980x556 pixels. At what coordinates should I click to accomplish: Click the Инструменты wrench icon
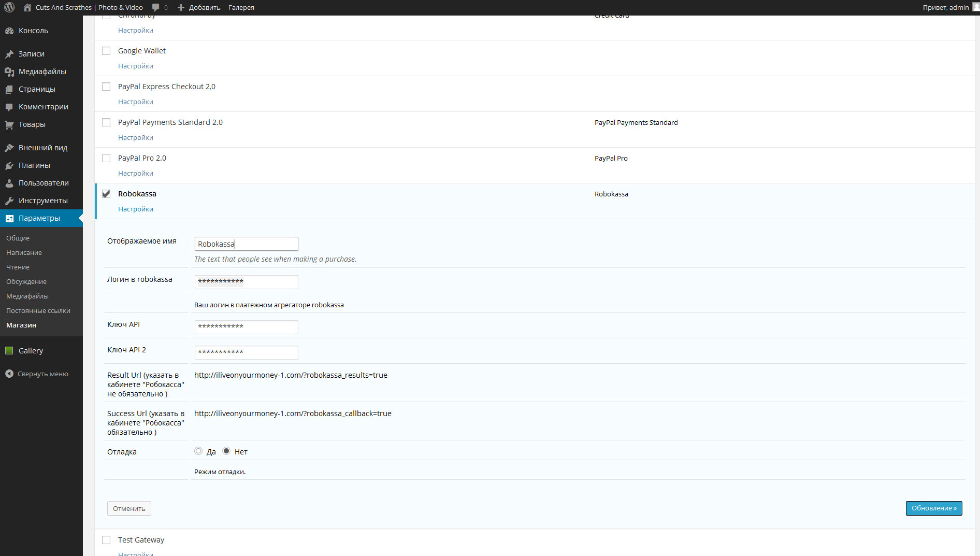click(x=9, y=201)
